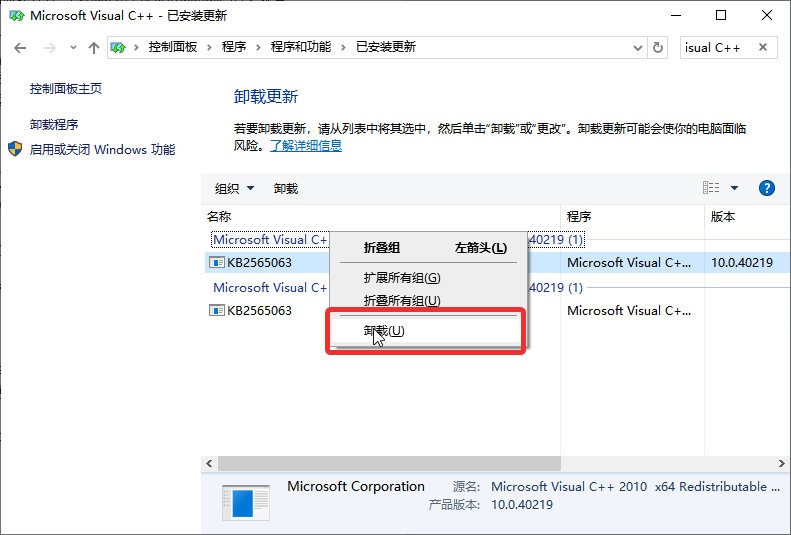Close the installed updates window
The height and width of the screenshot is (535, 791).
point(767,15)
